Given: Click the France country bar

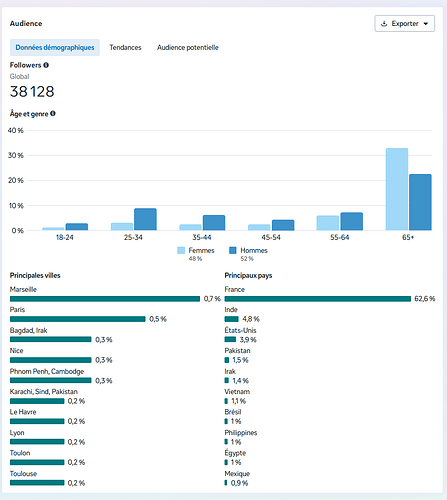Looking at the screenshot, I should 318,299.
